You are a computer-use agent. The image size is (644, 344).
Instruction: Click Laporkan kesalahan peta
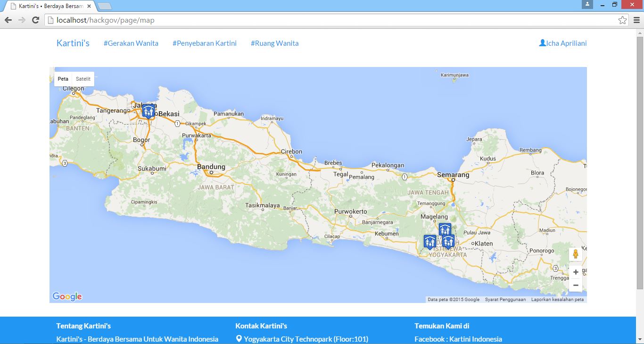[557, 300]
